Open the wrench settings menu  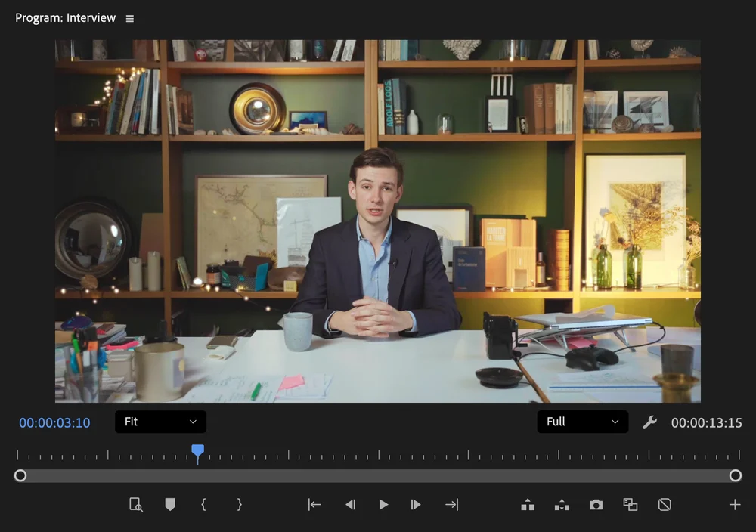coord(649,422)
